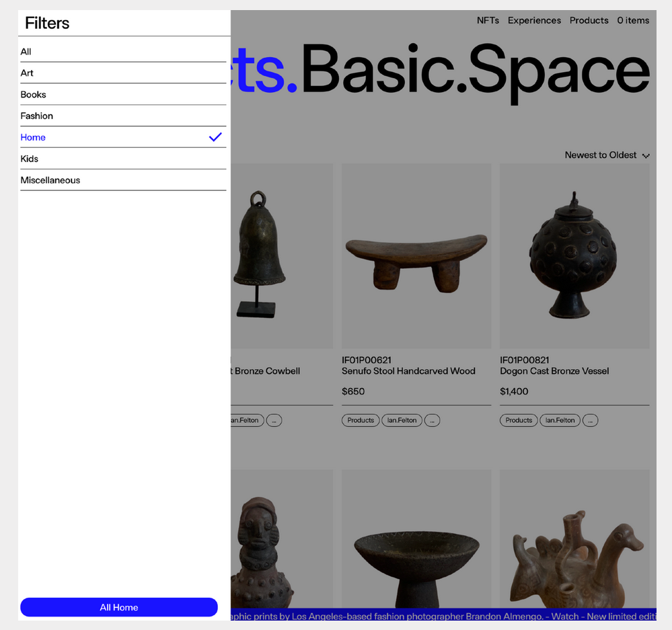Pick the Miscellaneous filter
Image resolution: width=672 pixels, height=630 pixels.
123,180
